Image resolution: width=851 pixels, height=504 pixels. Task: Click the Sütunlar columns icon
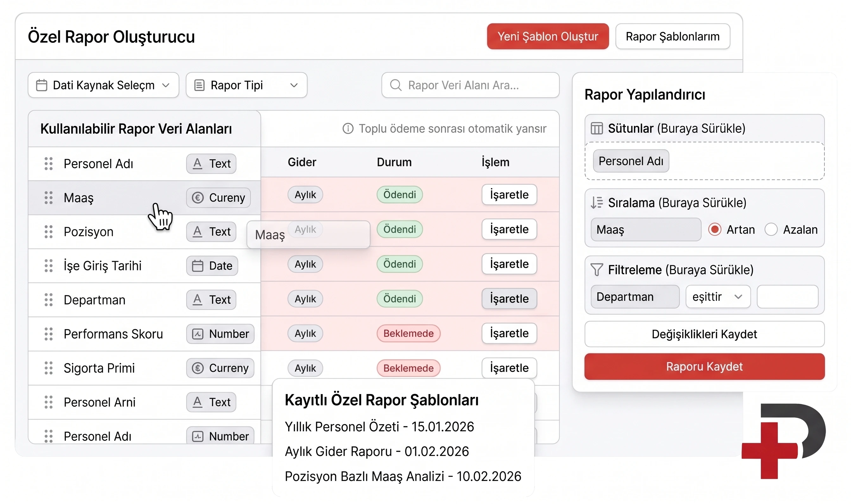pos(597,129)
